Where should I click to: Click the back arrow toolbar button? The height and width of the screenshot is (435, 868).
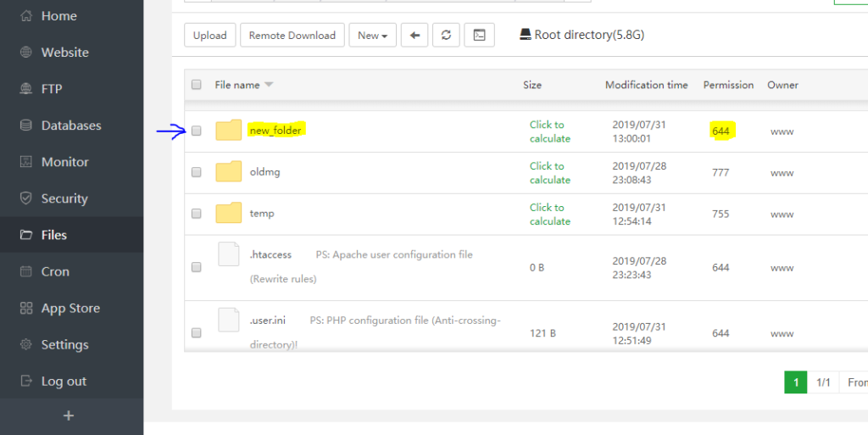tap(414, 36)
